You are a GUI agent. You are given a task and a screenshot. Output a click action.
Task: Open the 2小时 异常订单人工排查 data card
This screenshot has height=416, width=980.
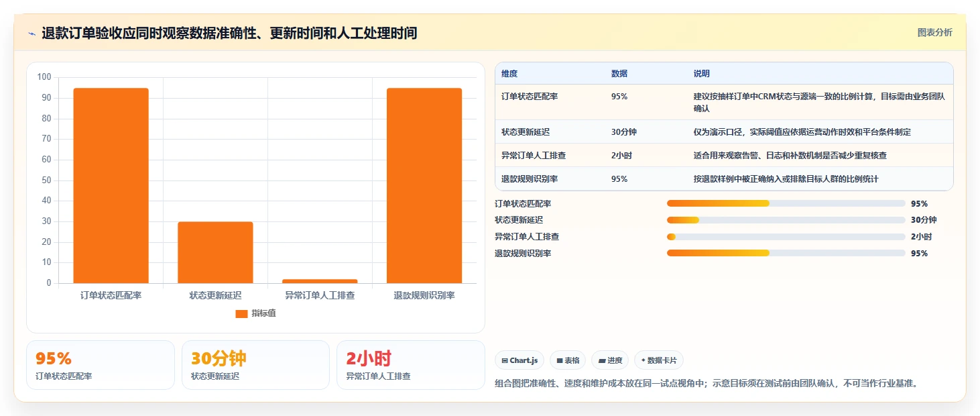[410, 365]
